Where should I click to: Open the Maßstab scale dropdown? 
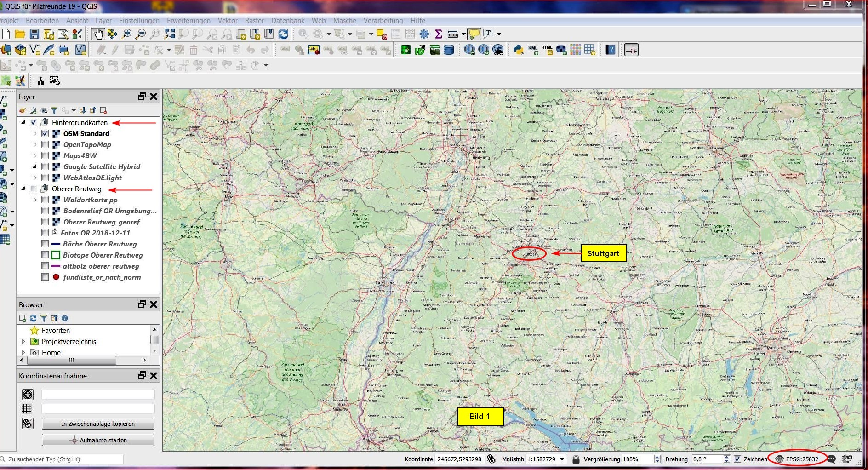click(x=562, y=459)
